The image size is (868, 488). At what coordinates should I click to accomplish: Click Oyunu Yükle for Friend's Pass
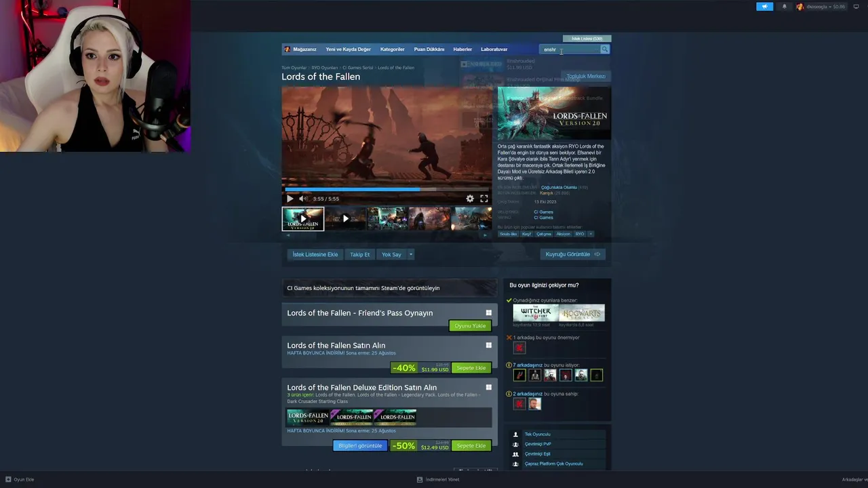(470, 326)
